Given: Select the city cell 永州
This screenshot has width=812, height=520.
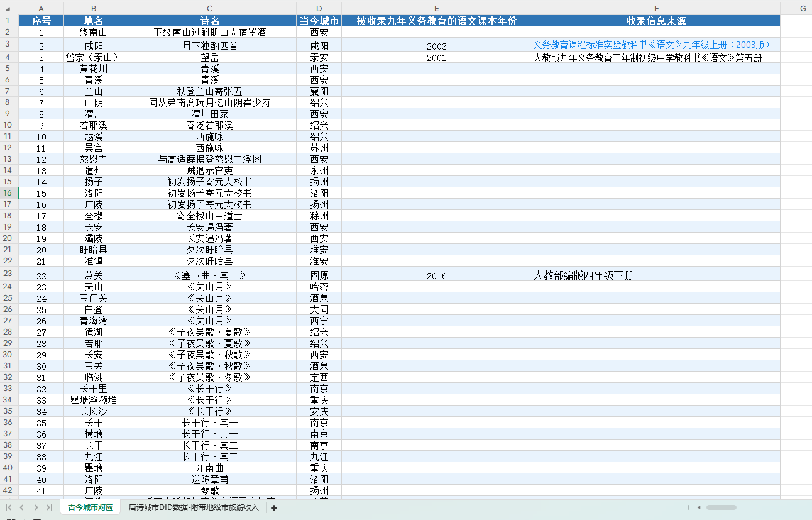Looking at the screenshot, I should (x=319, y=170).
